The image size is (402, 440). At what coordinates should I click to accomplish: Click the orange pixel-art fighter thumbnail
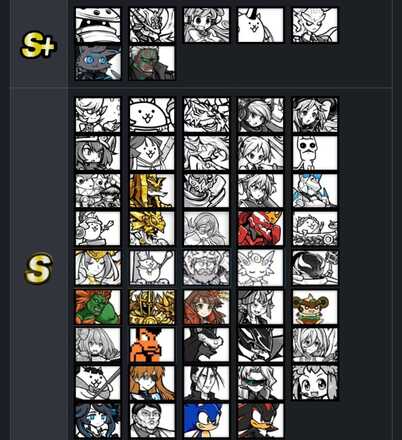[152, 345]
